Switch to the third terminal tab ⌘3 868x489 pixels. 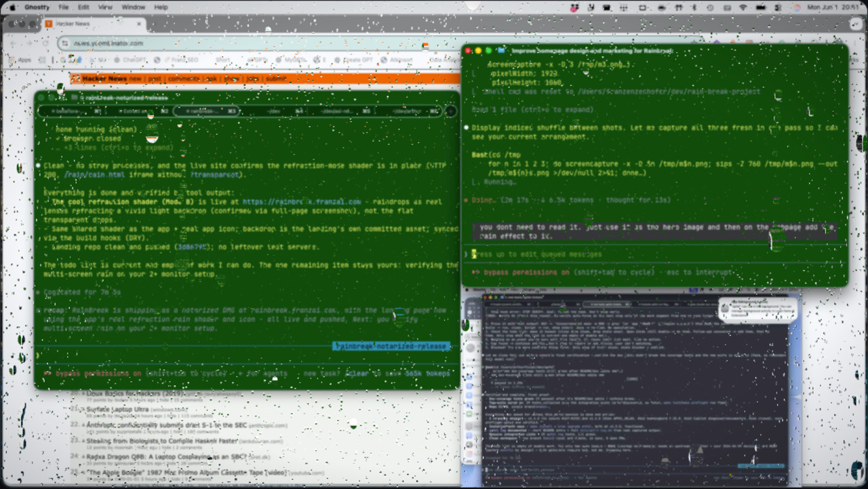point(207,111)
